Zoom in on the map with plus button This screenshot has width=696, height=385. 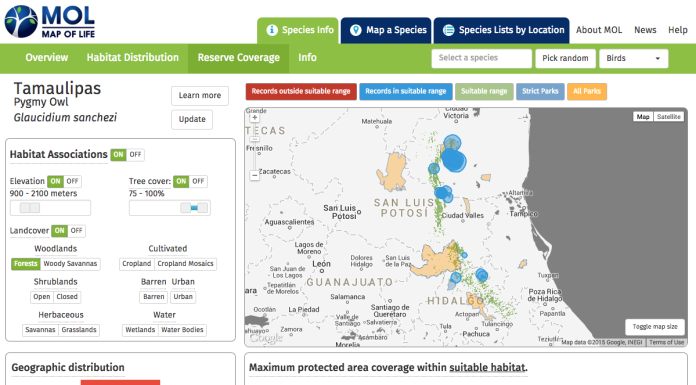click(x=254, y=118)
